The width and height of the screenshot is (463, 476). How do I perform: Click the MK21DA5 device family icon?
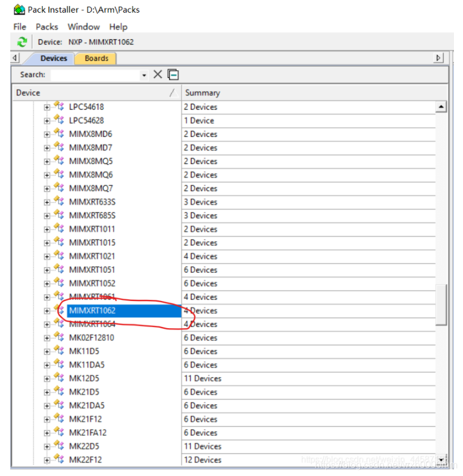pos(59,405)
